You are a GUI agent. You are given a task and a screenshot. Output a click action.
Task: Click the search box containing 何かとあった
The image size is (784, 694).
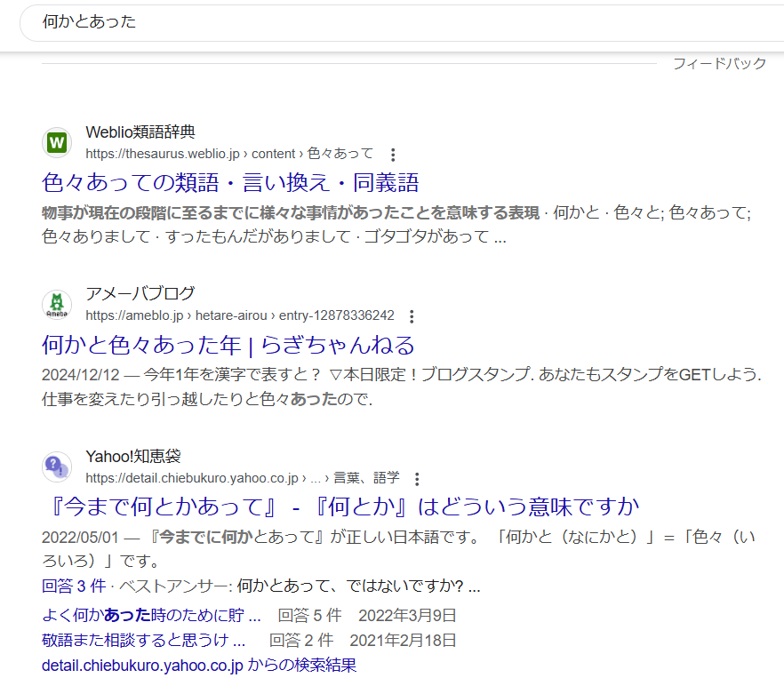coord(402,22)
